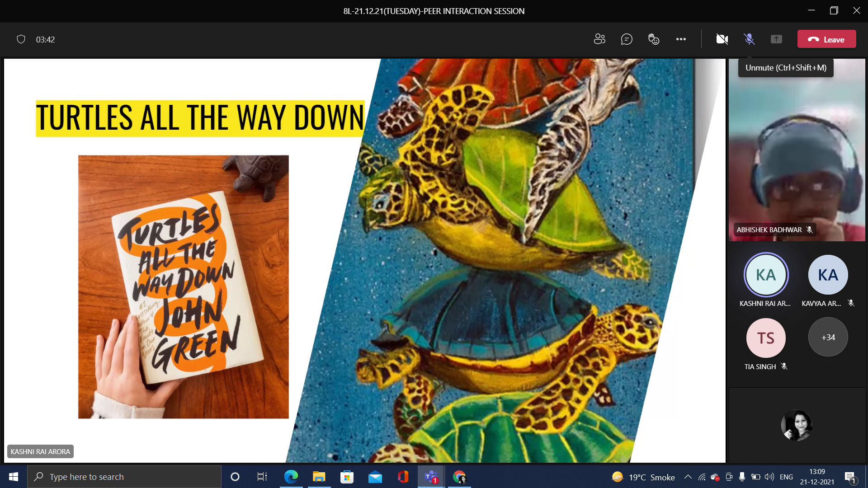The image size is (868, 488).
Task: Click the shield security icon
Action: tap(21, 39)
